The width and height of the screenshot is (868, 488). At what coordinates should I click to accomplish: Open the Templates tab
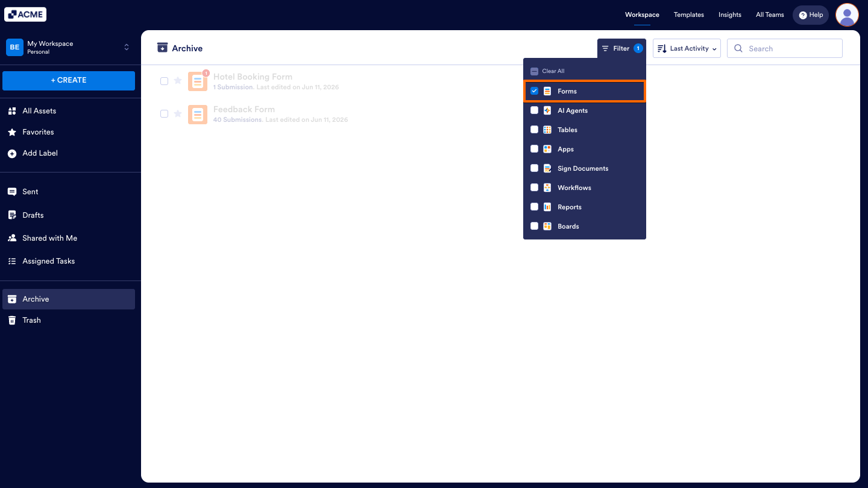click(689, 14)
